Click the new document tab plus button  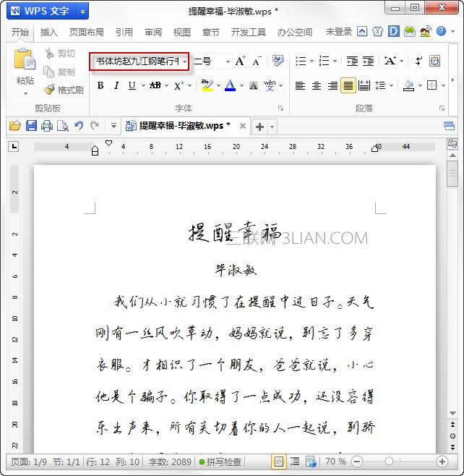click(x=260, y=127)
